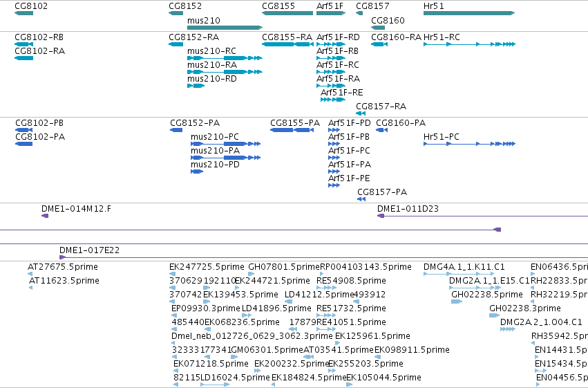Click EST EP09930.3prime

click(x=174, y=315)
